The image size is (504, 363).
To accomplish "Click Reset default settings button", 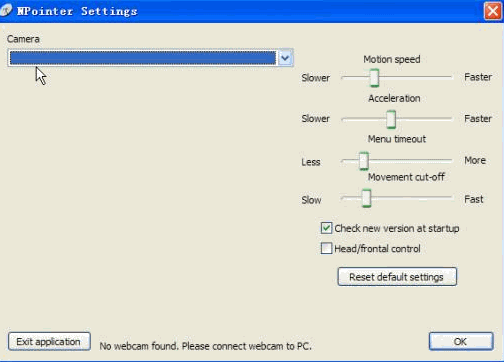I will point(397,277).
